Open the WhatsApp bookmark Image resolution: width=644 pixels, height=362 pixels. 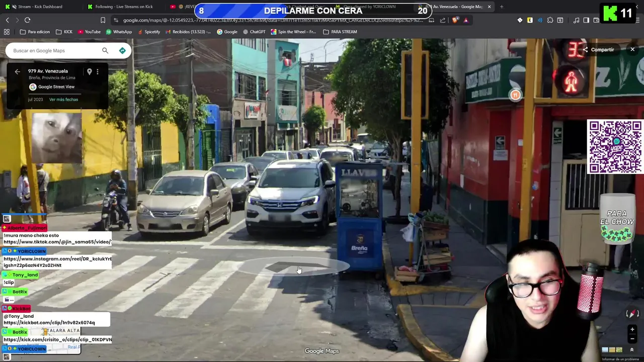click(x=119, y=32)
